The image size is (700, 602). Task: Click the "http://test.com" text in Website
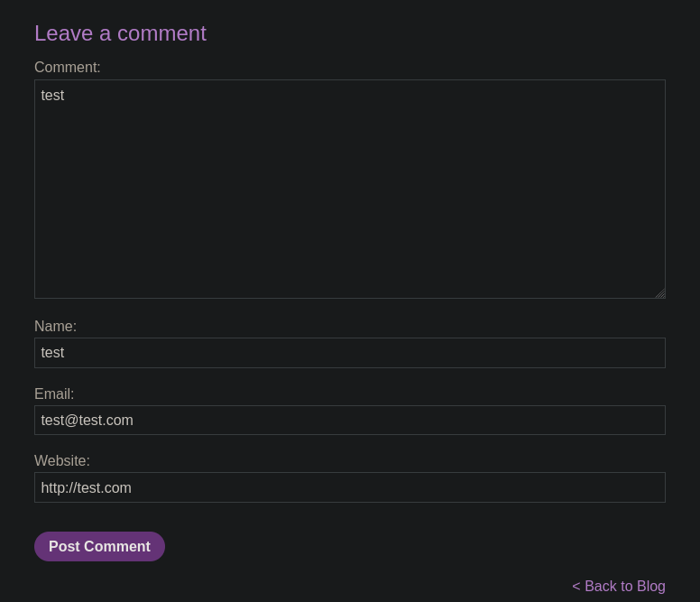click(86, 488)
